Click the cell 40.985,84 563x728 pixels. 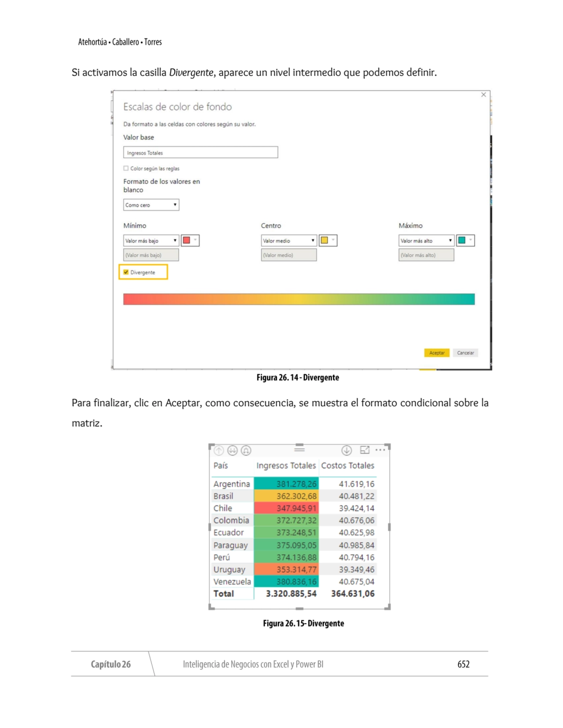(x=357, y=545)
